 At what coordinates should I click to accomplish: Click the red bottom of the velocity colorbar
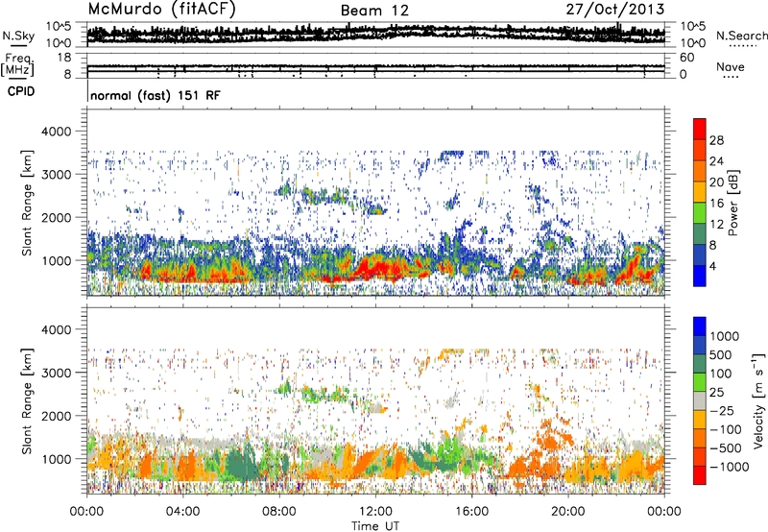pyautogui.click(x=700, y=475)
